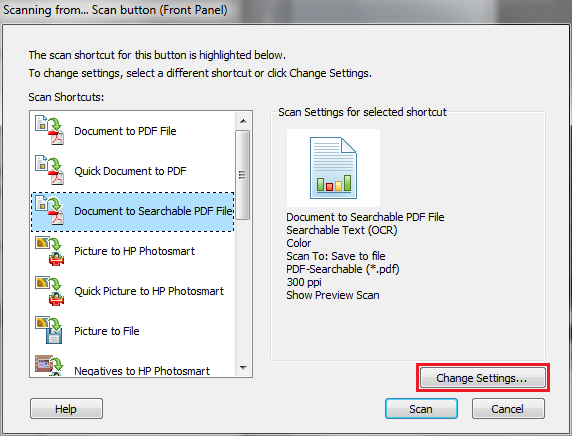The width and height of the screenshot is (572, 436).
Task: Choose Document to Searchable PDF File icon
Action: point(50,210)
